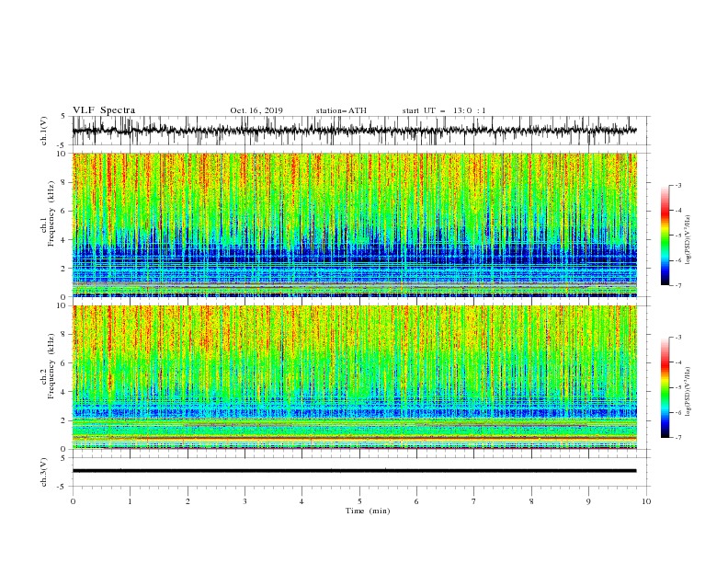Image resolution: width=728 pixels, height=563 pixels.
Task: Click inside the ch.1 spectrogram panel
Action: (x=354, y=224)
